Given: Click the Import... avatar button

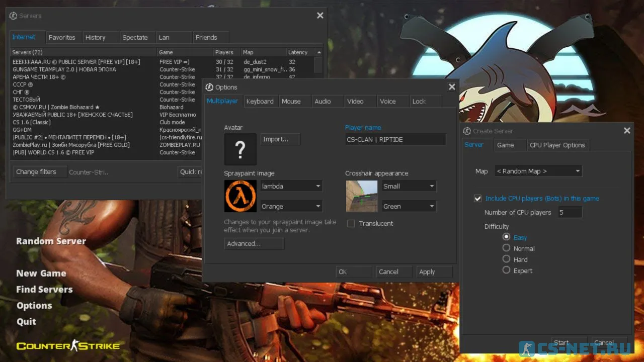Looking at the screenshot, I should tap(280, 139).
